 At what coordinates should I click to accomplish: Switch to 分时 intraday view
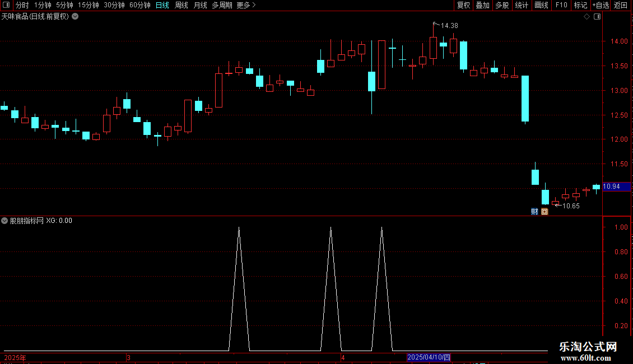click(x=22, y=5)
